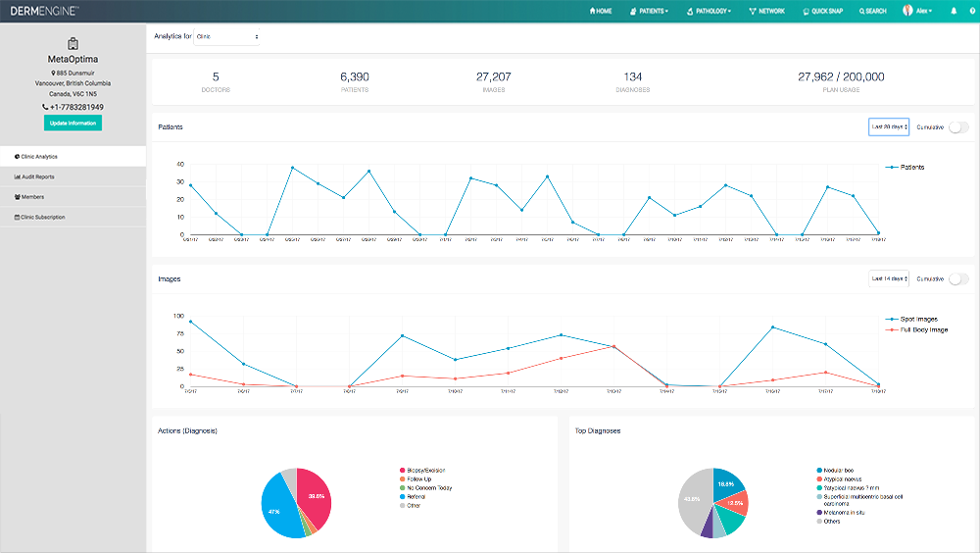Click the Update Information button
Screen dimensions: 980x553
tap(73, 123)
